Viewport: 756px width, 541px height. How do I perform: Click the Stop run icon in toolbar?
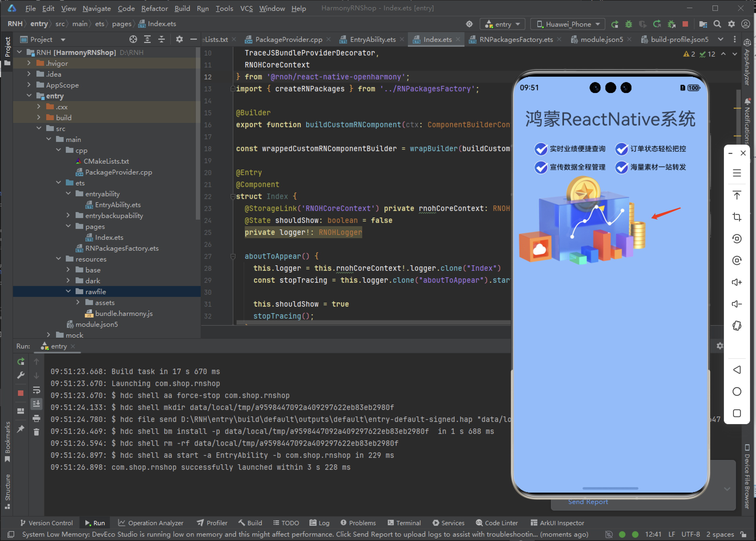pyautogui.click(x=685, y=24)
